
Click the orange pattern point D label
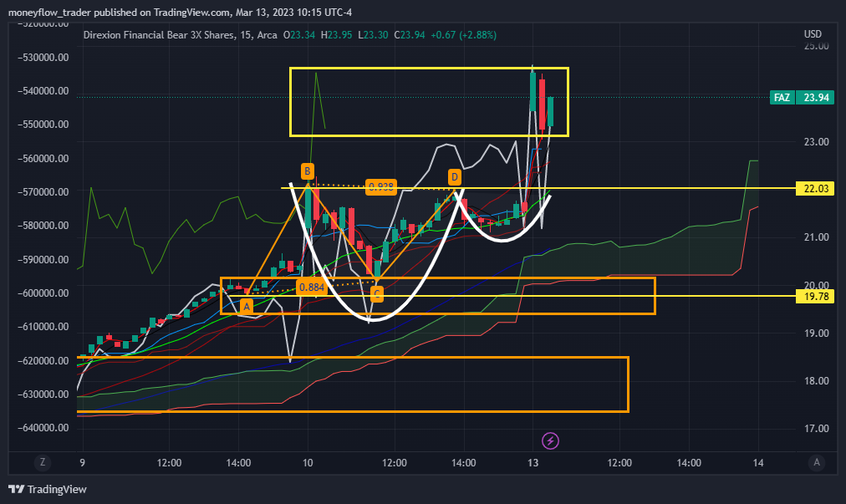click(x=454, y=177)
